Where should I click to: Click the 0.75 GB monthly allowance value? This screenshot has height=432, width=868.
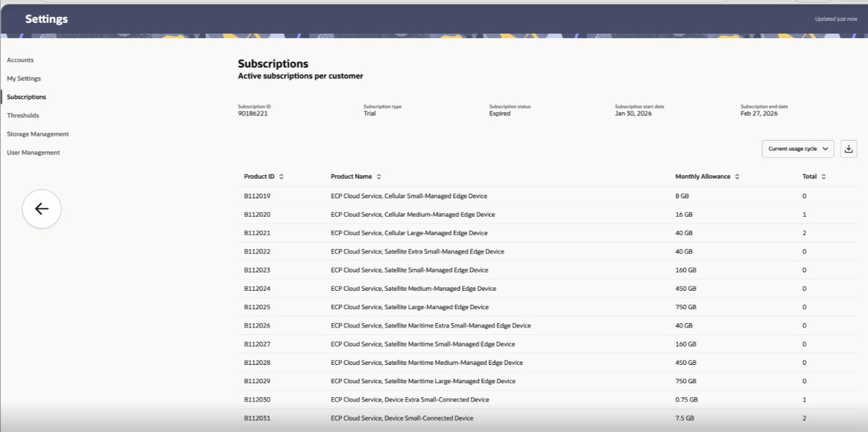click(686, 400)
